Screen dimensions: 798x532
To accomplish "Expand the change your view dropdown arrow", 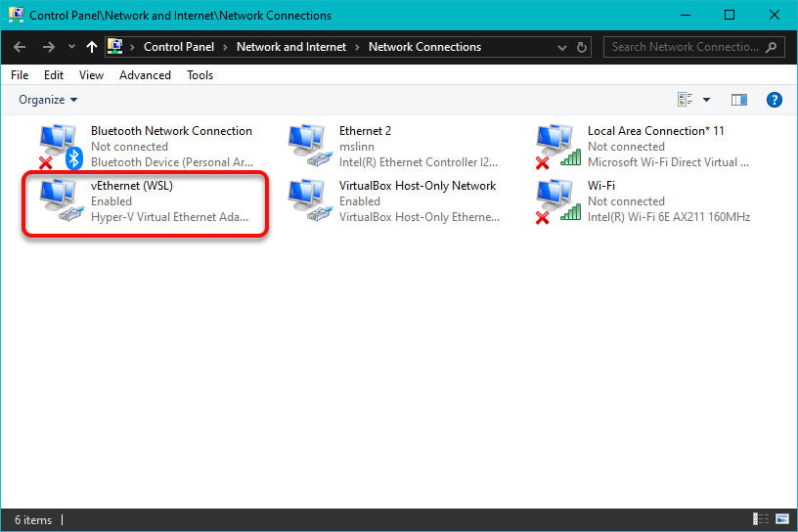I will pos(706,100).
